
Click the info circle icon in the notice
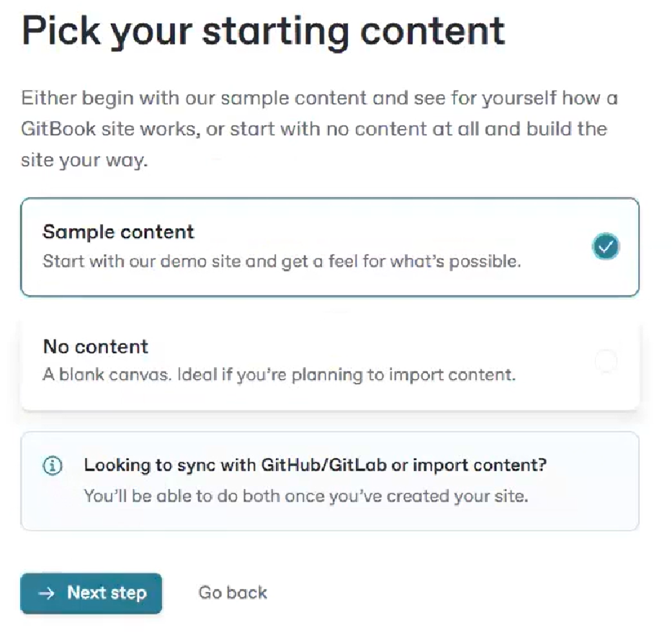pos(53,465)
